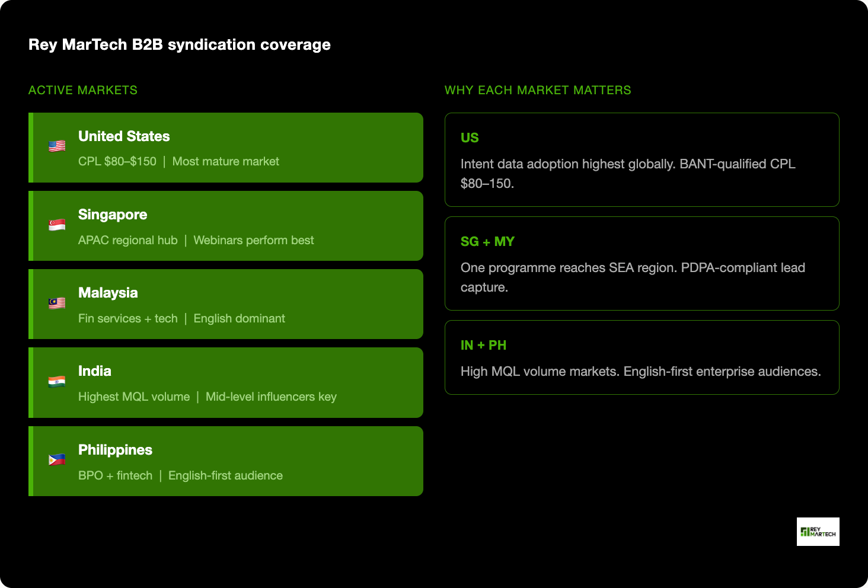Click the PDPA-compliant lead capture description
The width and height of the screenshot is (868, 588).
(633, 277)
